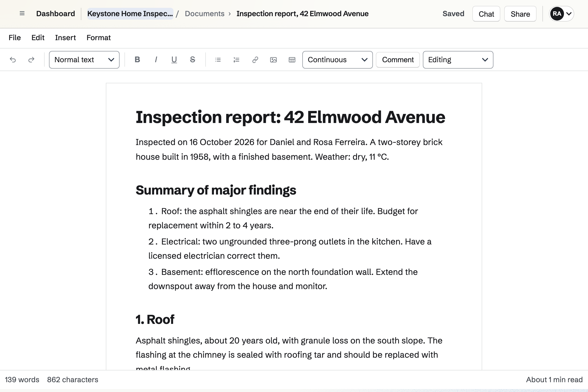Click the document title in breadcrumb

click(303, 13)
